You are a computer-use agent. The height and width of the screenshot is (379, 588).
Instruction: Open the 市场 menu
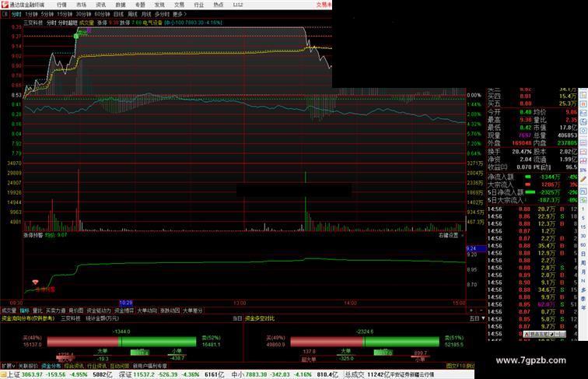(82, 5)
